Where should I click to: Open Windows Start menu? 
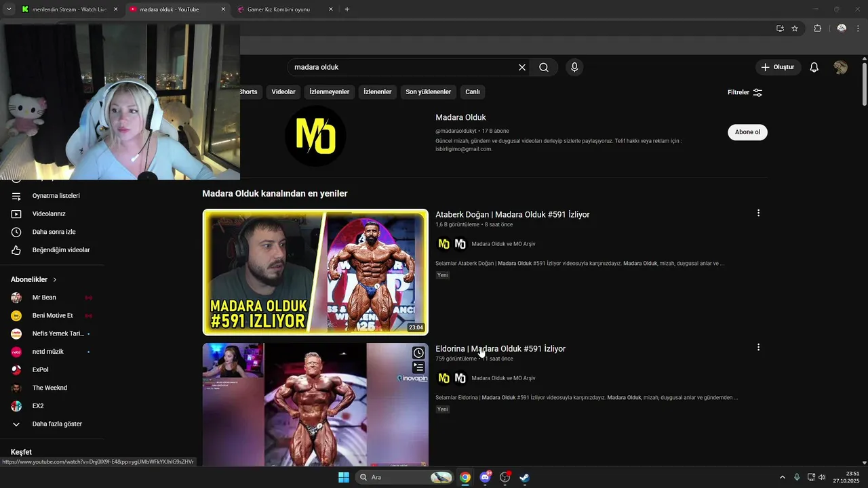344,477
